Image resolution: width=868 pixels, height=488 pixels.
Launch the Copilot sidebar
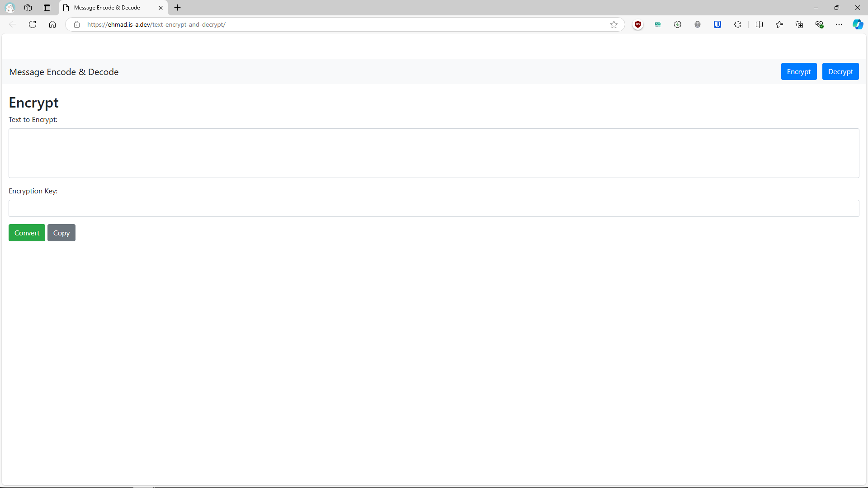pos(858,24)
